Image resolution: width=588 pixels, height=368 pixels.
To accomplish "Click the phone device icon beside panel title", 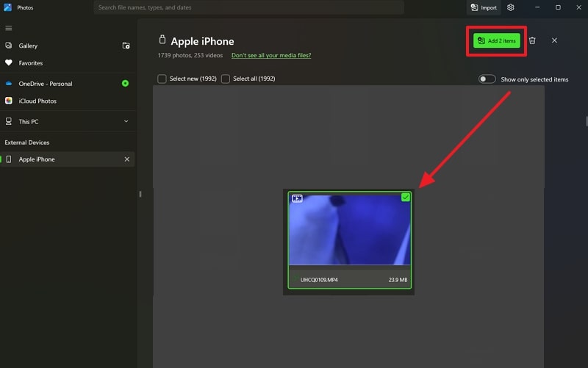I will click(162, 40).
